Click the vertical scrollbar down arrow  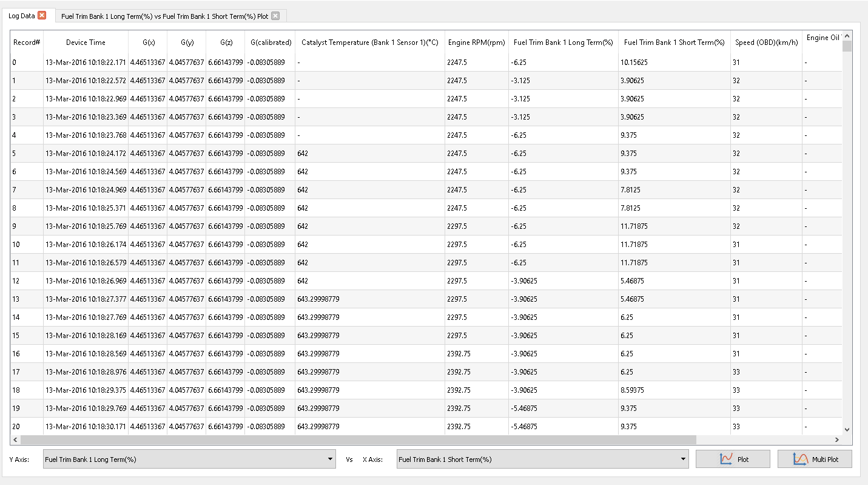(x=847, y=429)
